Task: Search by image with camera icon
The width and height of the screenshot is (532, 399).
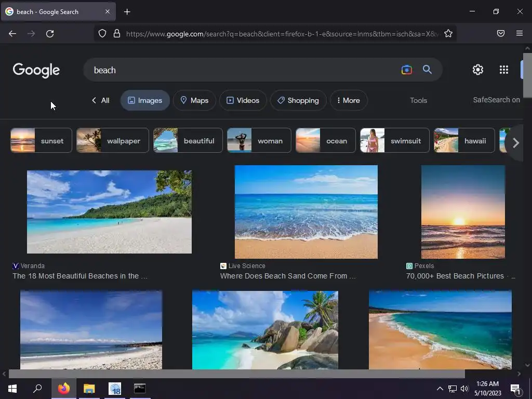Action: [x=406, y=70]
